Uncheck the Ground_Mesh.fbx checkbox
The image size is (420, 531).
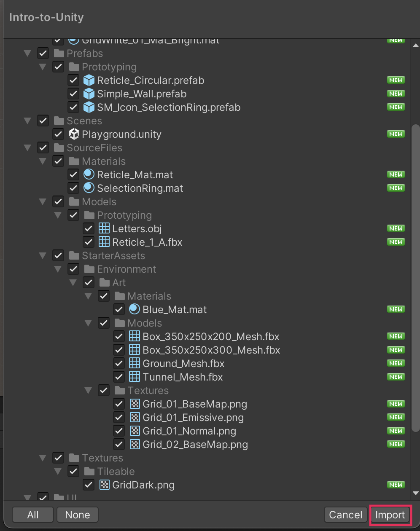[119, 363]
